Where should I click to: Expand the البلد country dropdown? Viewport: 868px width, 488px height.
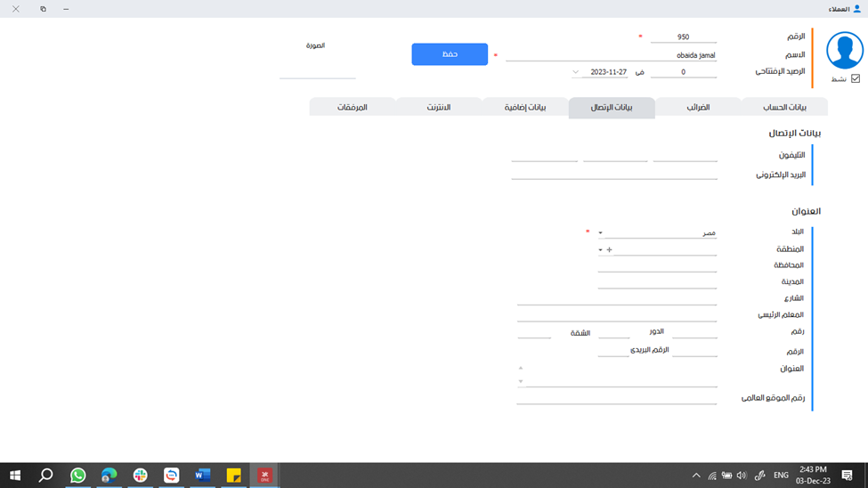[x=600, y=233]
